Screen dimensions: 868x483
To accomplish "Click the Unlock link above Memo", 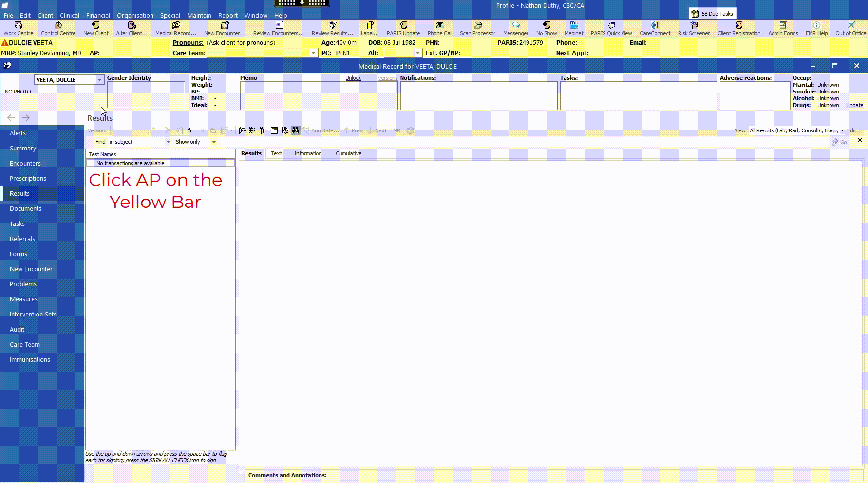I will pos(353,78).
